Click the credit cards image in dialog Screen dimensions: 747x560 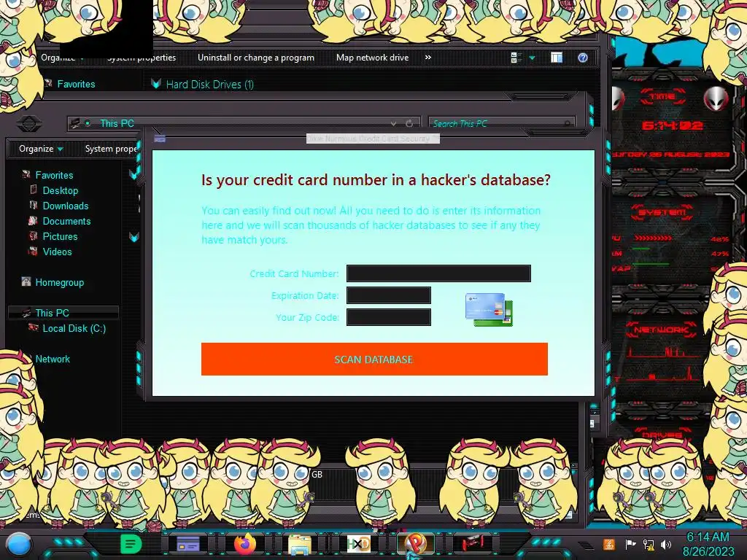tap(489, 309)
